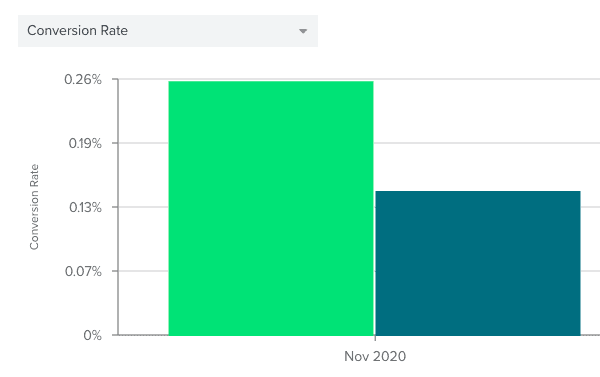Click the top 0.26% gridline above teal bar
Viewport: 600px width, 377px height.
[x=478, y=79]
